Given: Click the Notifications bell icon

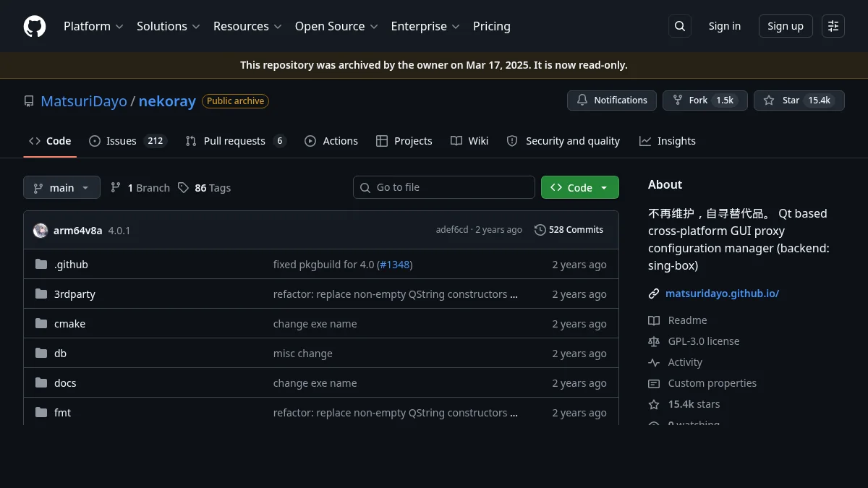Looking at the screenshot, I should [x=582, y=100].
